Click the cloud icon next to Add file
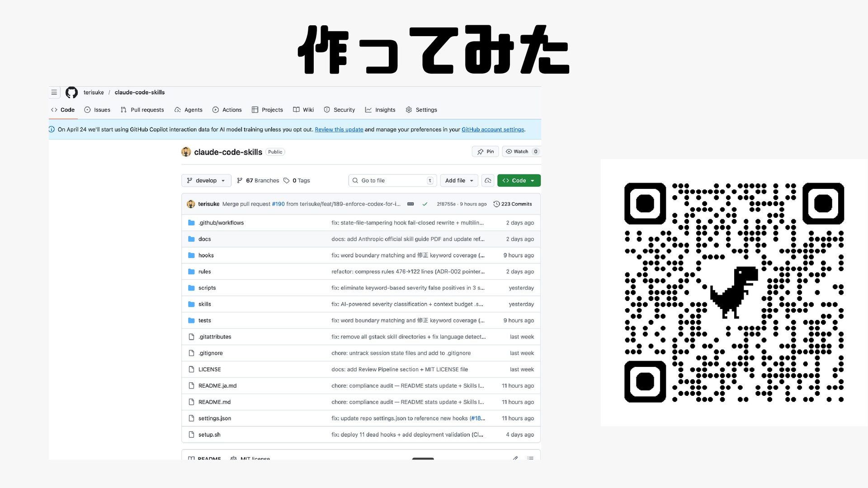Viewport: 868px width, 488px height. point(488,181)
